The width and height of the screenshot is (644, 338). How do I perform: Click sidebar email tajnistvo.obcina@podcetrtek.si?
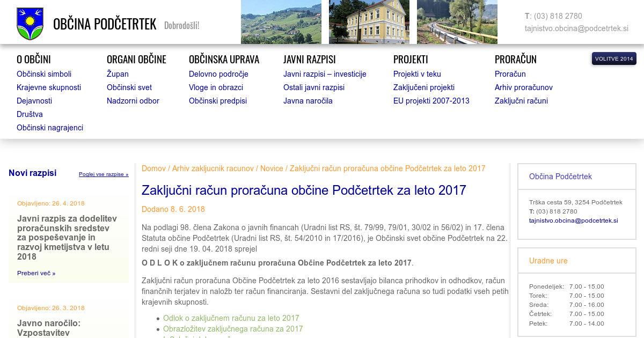pyautogui.click(x=573, y=221)
